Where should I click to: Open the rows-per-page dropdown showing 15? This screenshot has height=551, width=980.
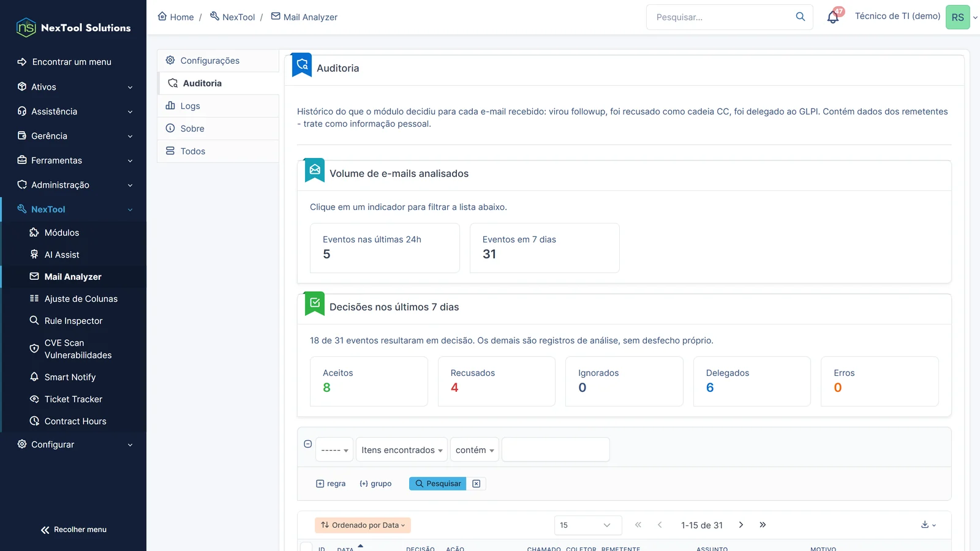tap(588, 525)
